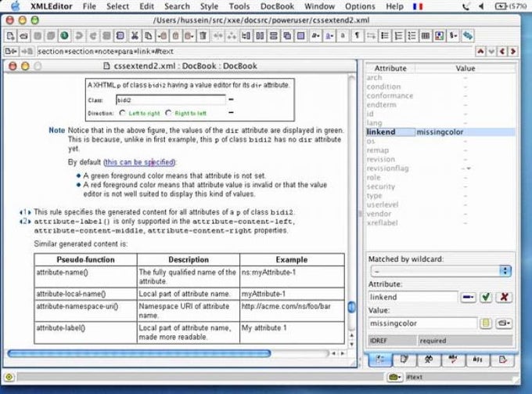Click the convert blue square toolbar icon

300,36
